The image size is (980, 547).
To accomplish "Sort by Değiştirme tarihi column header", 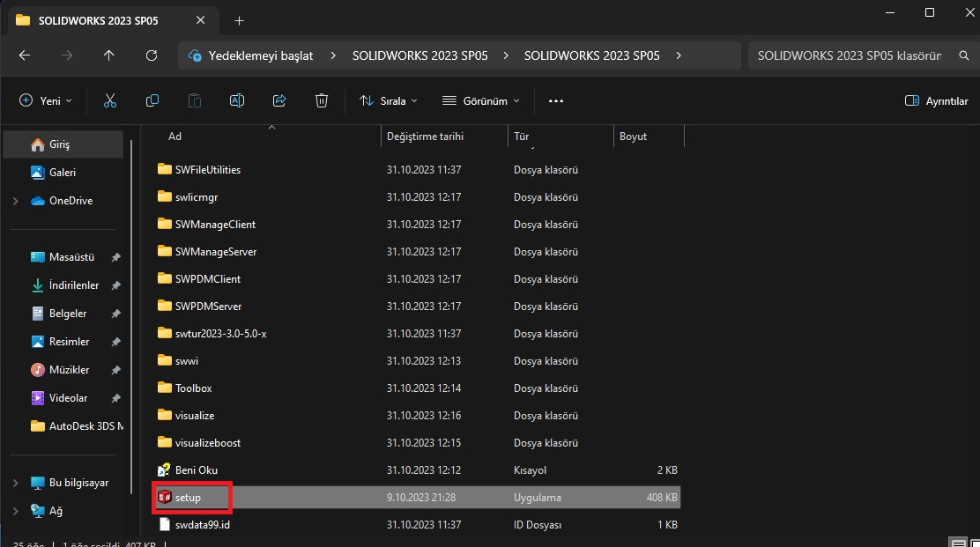I will pyautogui.click(x=425, y=137).
